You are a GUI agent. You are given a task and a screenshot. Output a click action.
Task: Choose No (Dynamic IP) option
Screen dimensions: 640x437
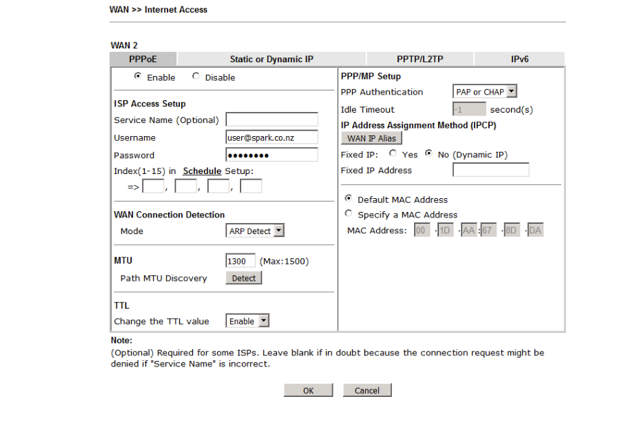(x=429, y=155)
